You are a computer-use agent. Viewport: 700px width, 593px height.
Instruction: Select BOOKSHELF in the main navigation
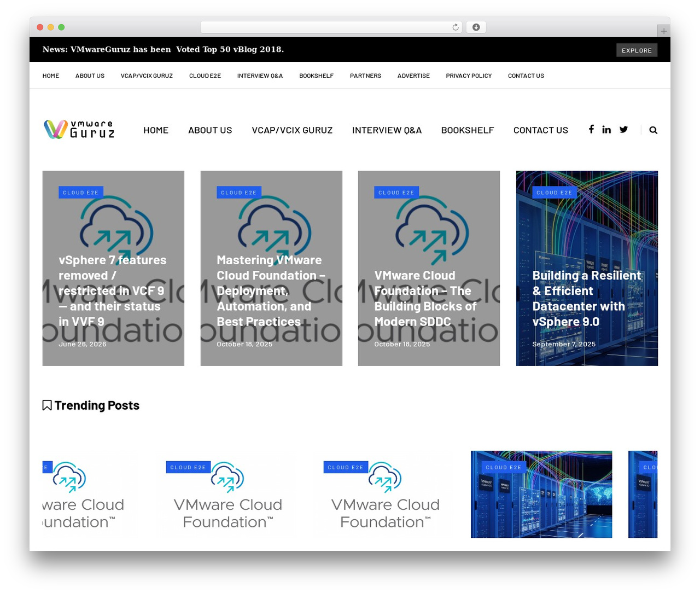point(468,130)
